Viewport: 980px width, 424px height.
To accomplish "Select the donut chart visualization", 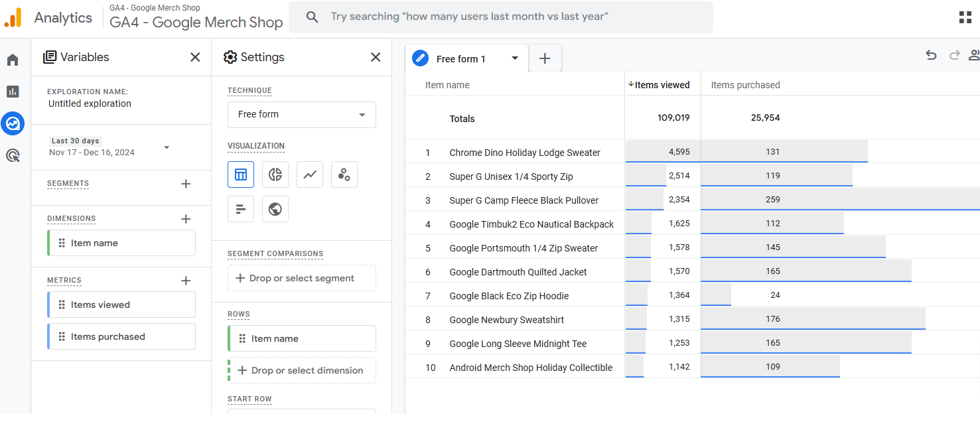I will (275, 175).
